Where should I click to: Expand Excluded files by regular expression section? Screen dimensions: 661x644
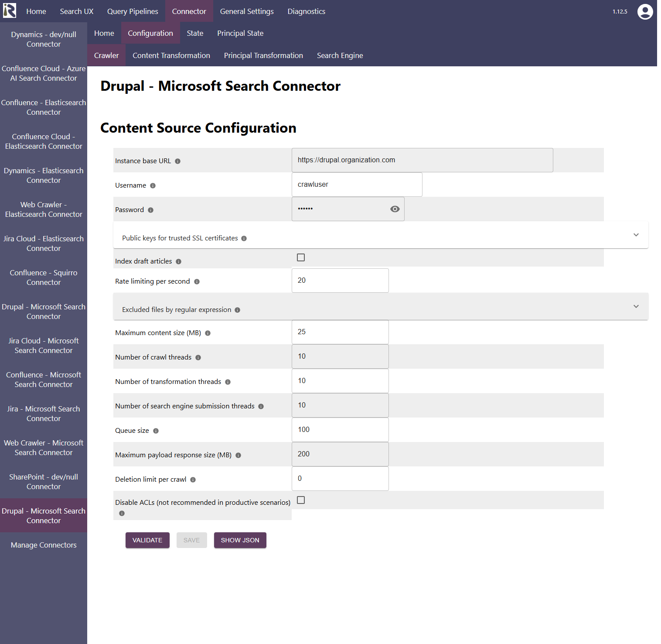(636, 307)
